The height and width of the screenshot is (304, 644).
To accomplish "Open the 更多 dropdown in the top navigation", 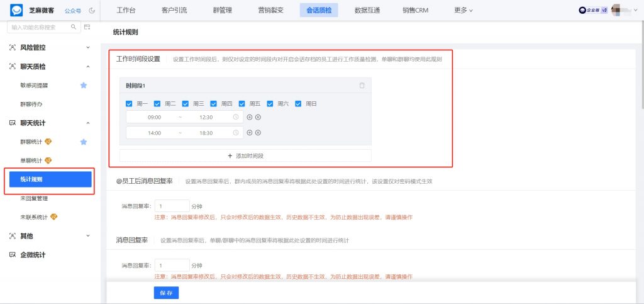I will 464,10.
